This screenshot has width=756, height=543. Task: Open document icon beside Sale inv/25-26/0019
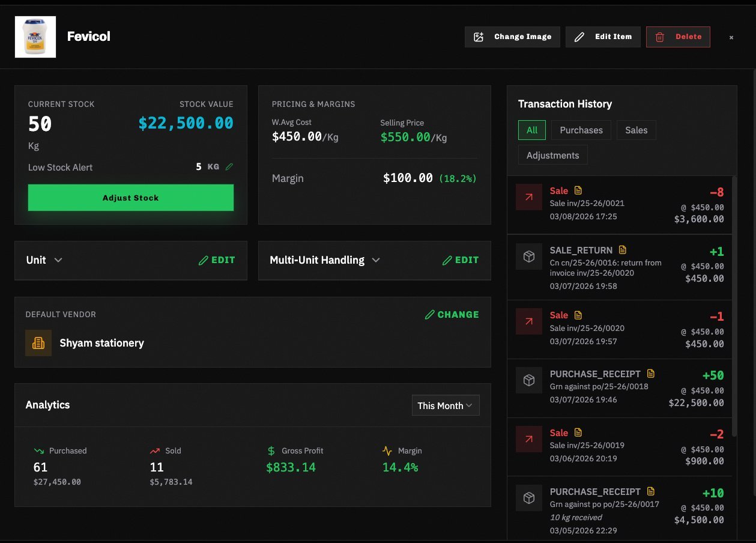(x=578, y=432)
